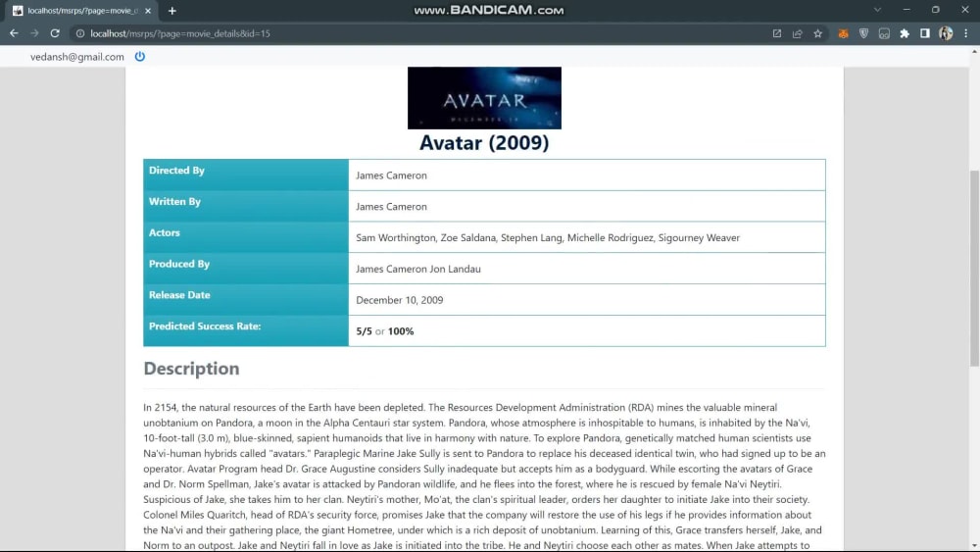View site information icon in address bar
Image resolution: width=980 pixels, height=552 pixels.
80,33
